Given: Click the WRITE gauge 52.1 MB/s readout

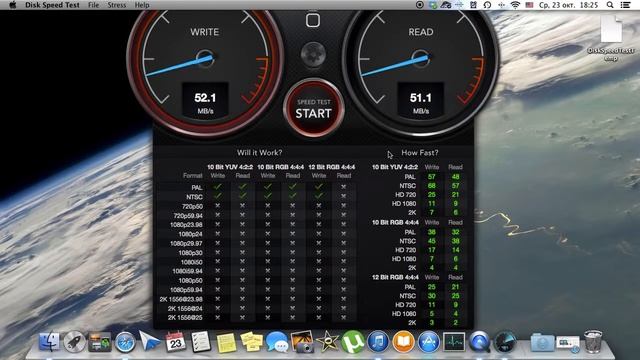Looking at the screenshot, I should coord(205,102).
